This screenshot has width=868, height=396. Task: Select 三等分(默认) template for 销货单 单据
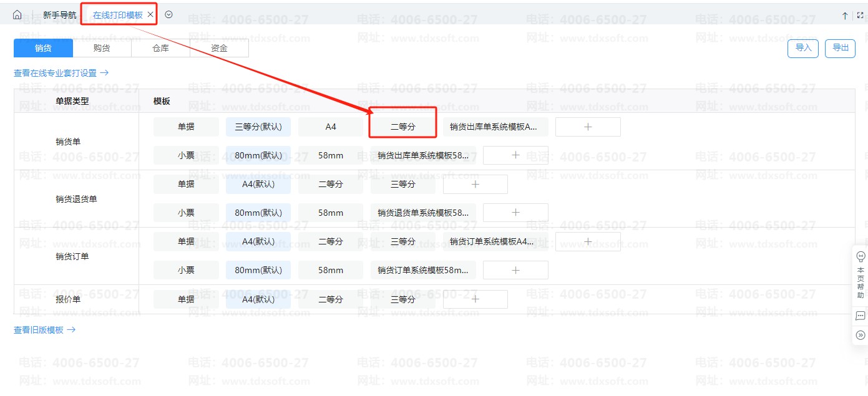tap(258, 127)
